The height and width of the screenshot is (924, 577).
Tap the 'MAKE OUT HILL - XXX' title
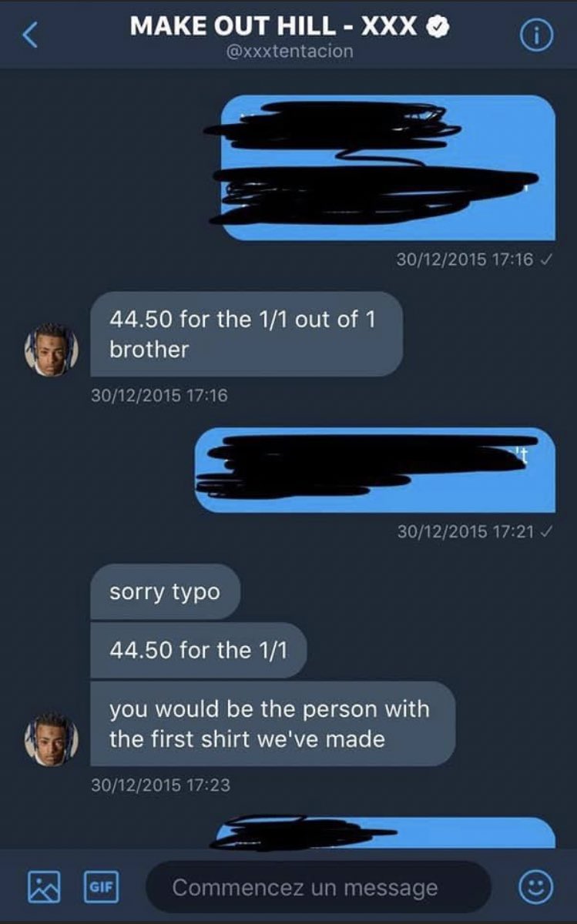point(274,25)
